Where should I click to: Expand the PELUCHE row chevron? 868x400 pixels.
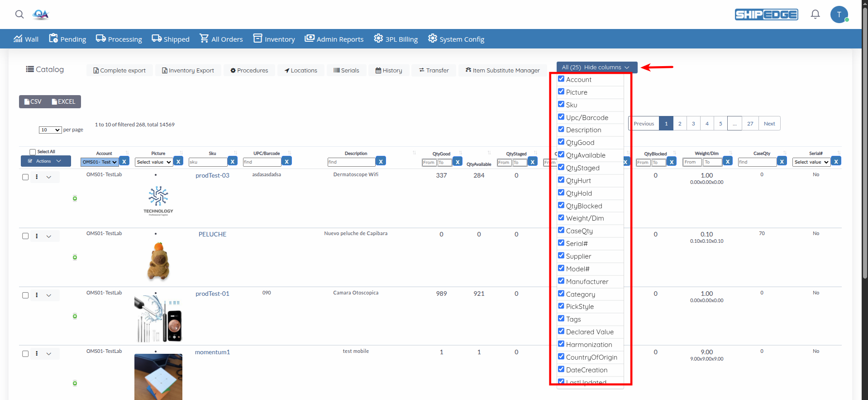pos(49,236)
